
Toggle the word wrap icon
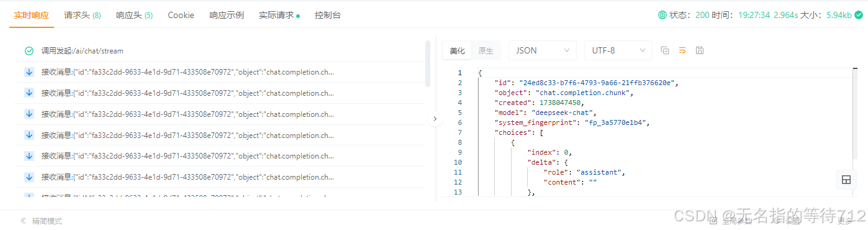(682, 50)
